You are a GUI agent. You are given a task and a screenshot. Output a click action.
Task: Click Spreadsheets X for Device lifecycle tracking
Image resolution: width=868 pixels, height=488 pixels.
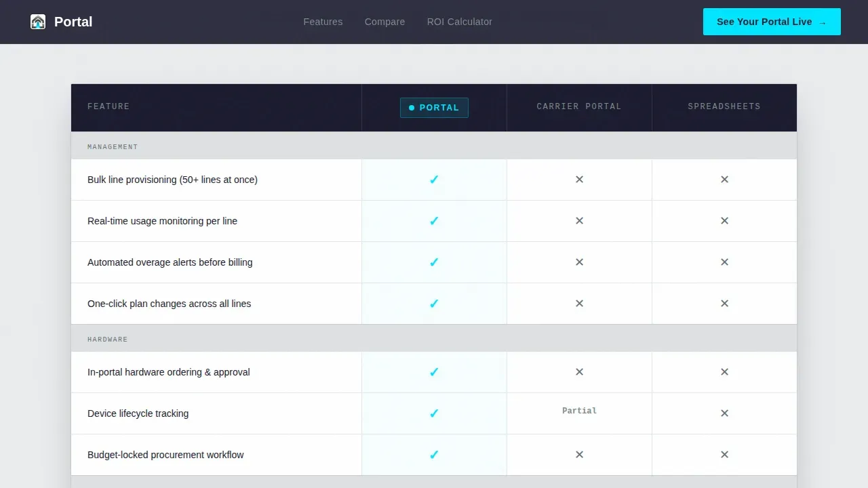(724, 413)
